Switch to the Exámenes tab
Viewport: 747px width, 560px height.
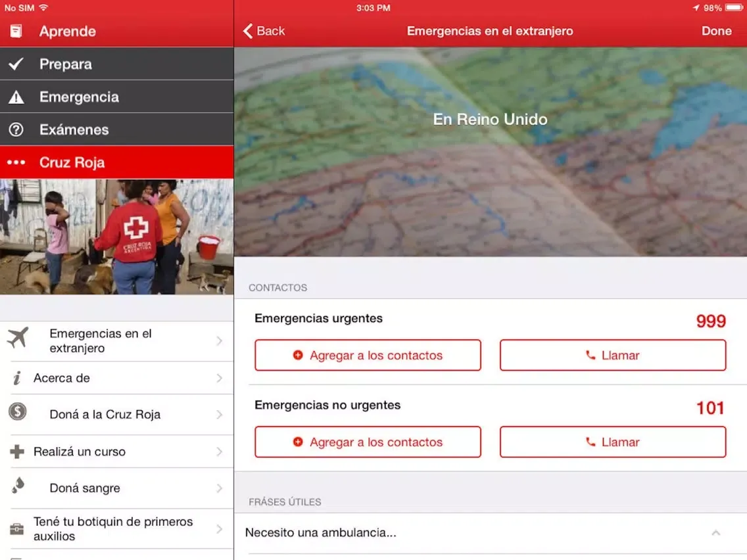point(117,129)
